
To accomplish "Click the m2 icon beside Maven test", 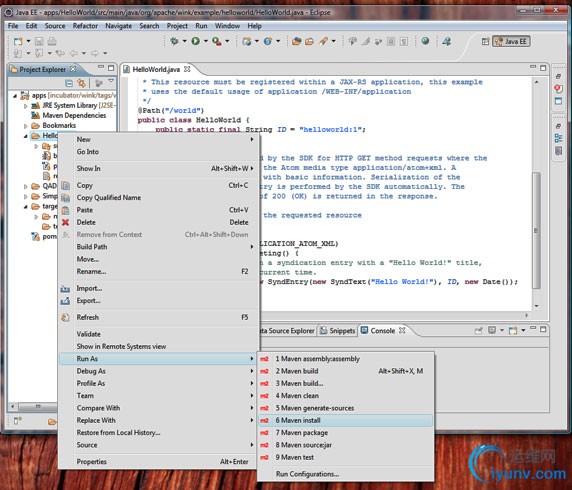I will point(264,458).
